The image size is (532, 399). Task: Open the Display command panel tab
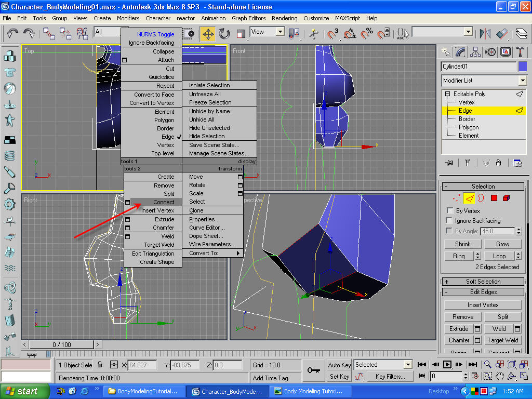click(x=506, y=52)
